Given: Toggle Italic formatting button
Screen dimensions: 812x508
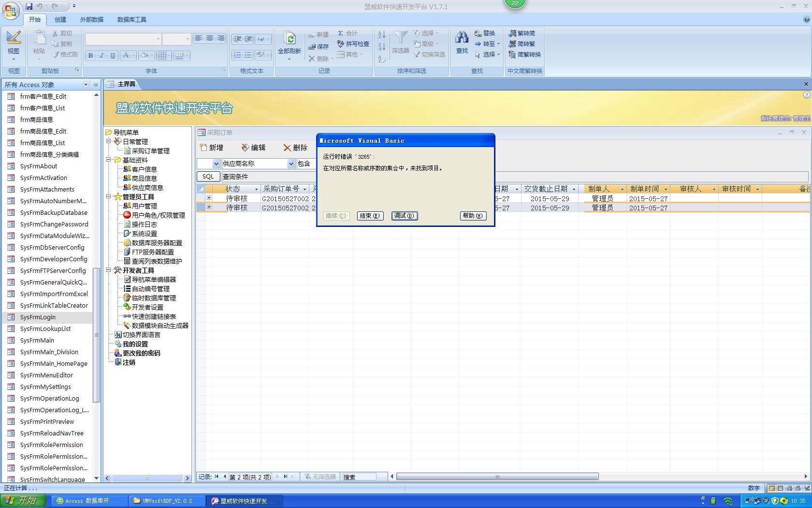Looking at the screenshot, I should pyautogui.click(x=101, y=56).
